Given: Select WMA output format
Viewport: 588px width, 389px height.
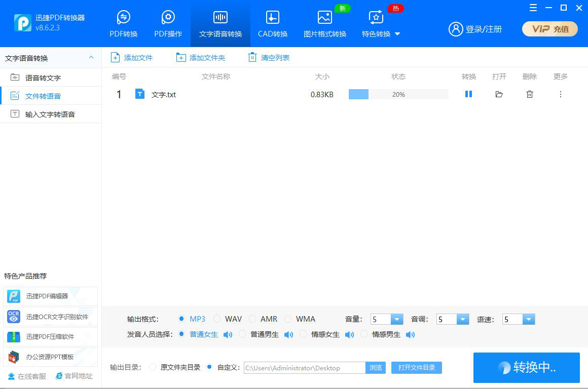Looking at the screenshot, I should (287, 319).
